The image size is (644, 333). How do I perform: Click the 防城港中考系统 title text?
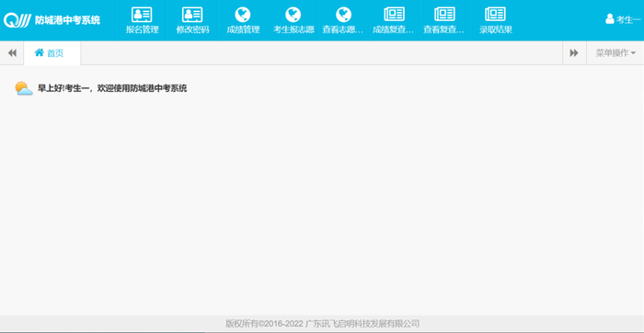pos(67,19)
